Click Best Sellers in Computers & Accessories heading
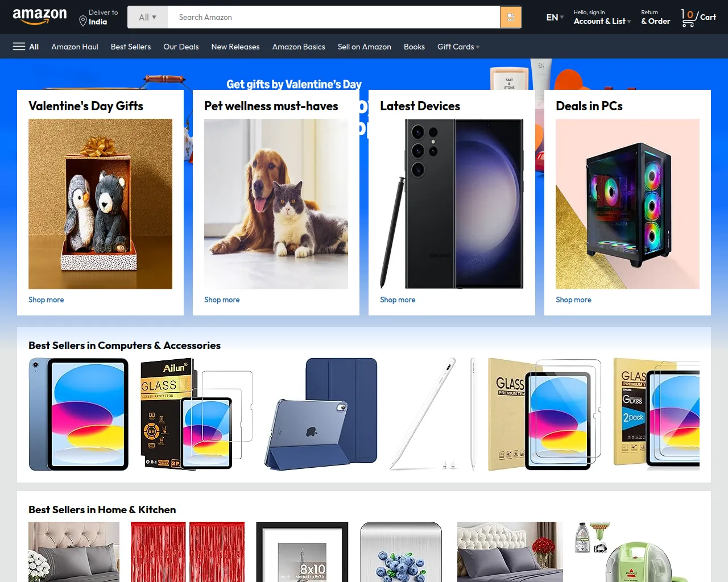Viewport: 728px width, 582px height. [x=125, y=346]
